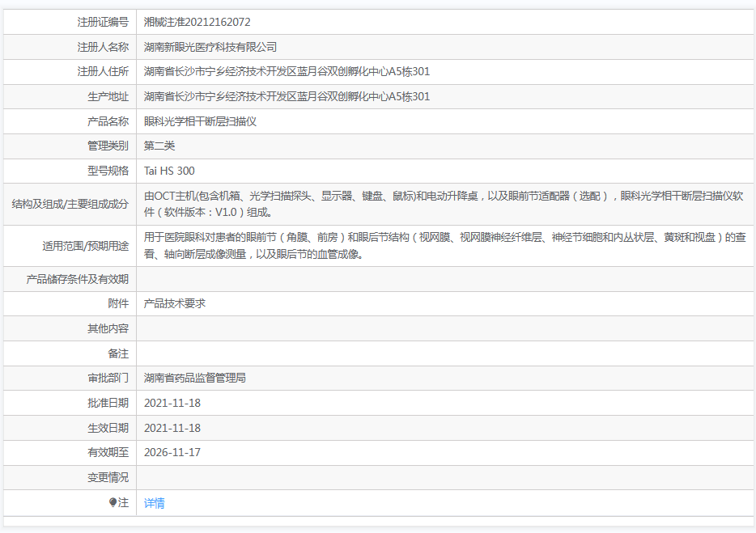Click the 生产地址 address value
Screen dimensions: 756x533
[x=287, y=97]
